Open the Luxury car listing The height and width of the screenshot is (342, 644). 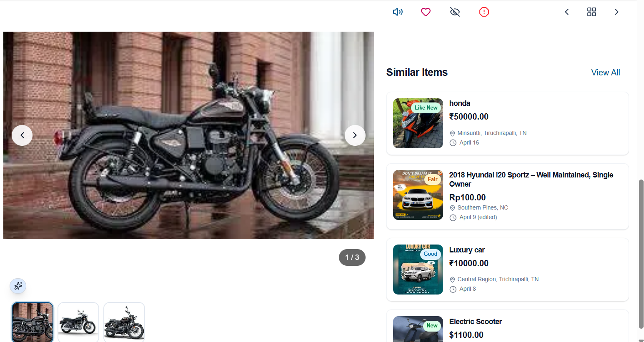coord(507,270)
